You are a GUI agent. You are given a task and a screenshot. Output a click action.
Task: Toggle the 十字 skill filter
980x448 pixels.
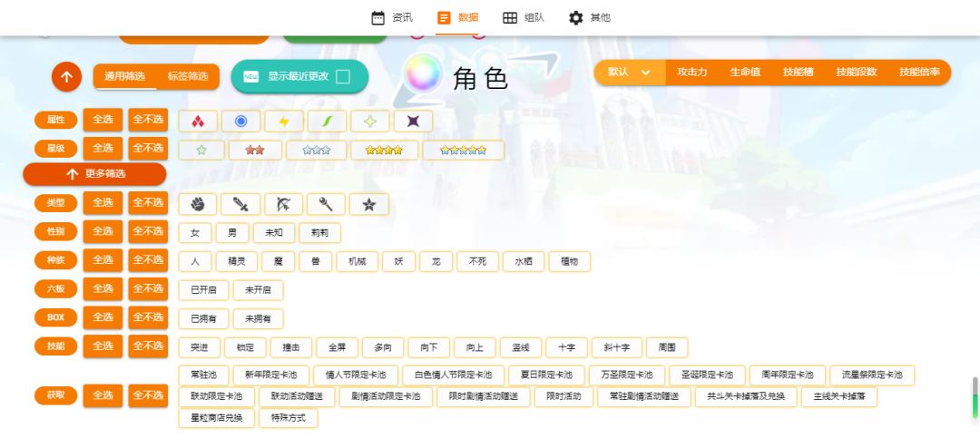click(567, 347)
